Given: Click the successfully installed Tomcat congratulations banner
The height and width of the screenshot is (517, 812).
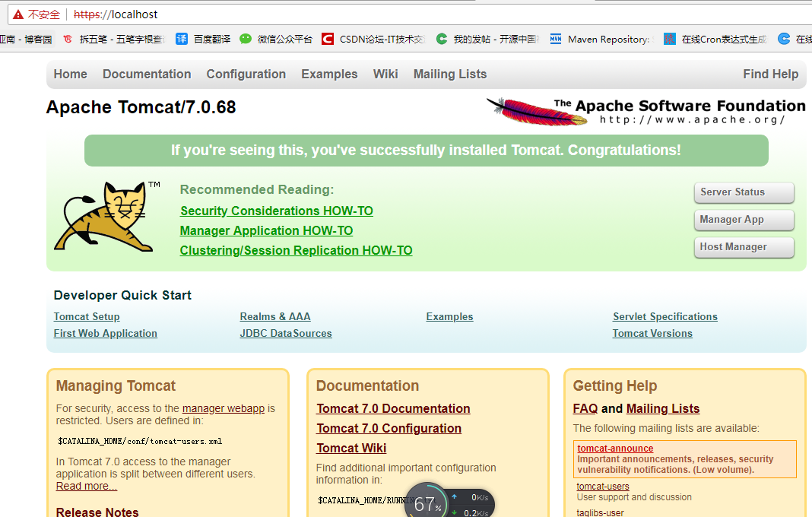Looking at the screenshot, I should [x=427, y=151].
